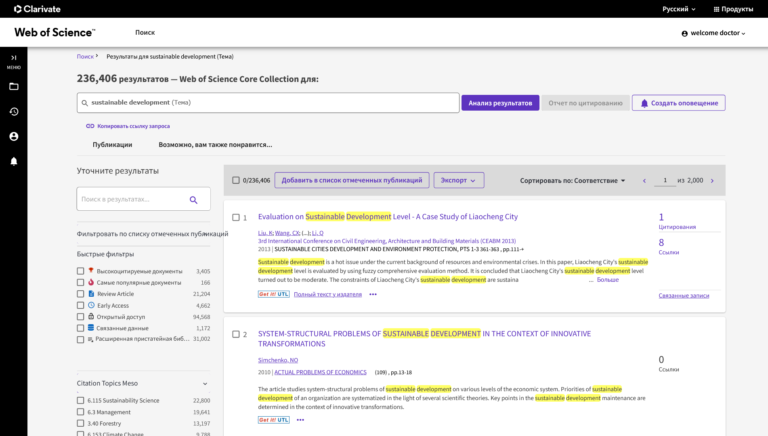Screen dimensions: 768x436
Task: Click Создать оповещение button
Action: click(x=679, y=103)
